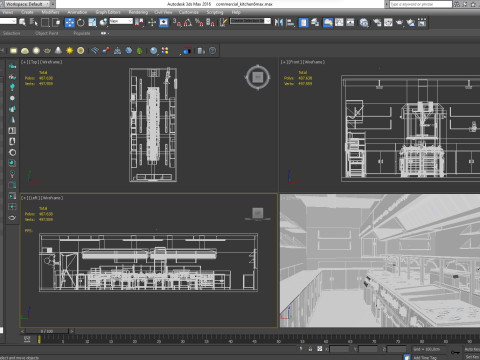Click the sun light icon
This screenshot has height=360, width=480.
pos(69,51)
